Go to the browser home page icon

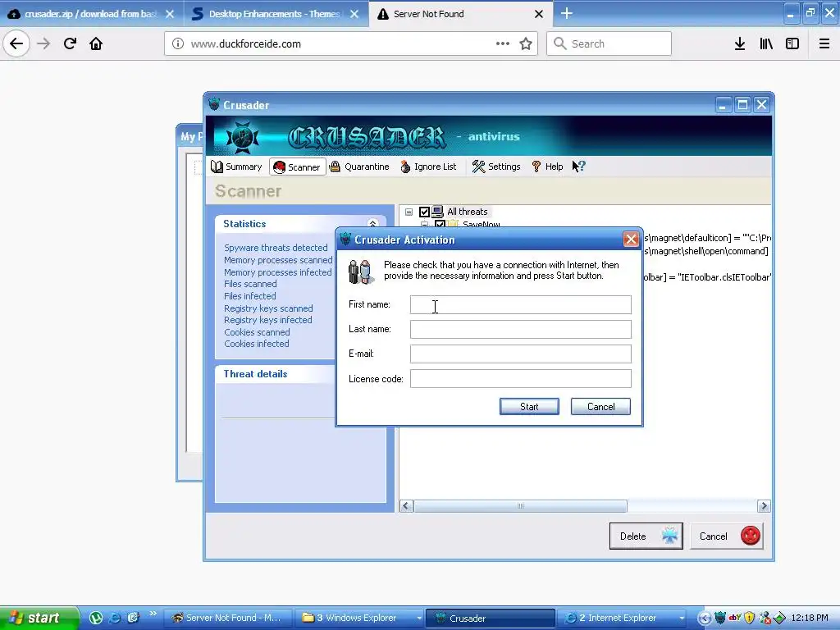pyautogui.click(x=96, y=43)
